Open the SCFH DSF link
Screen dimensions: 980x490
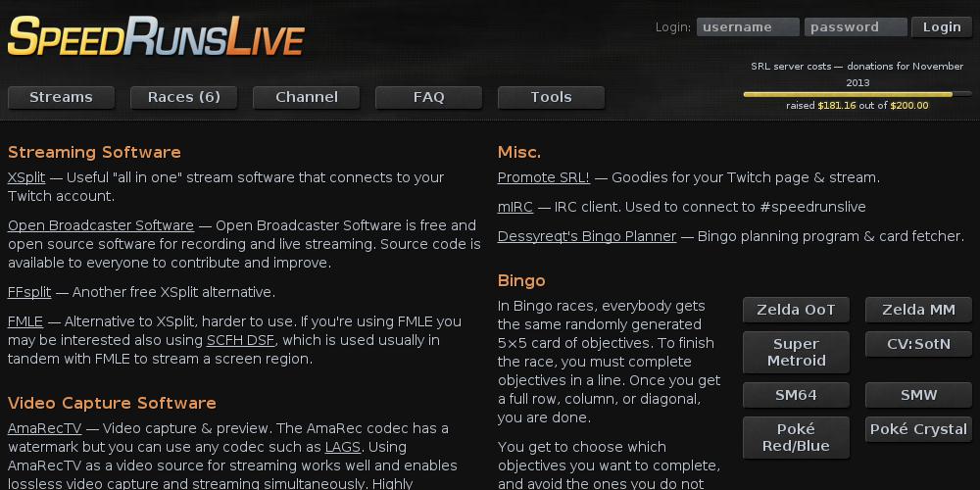point(241,341)
